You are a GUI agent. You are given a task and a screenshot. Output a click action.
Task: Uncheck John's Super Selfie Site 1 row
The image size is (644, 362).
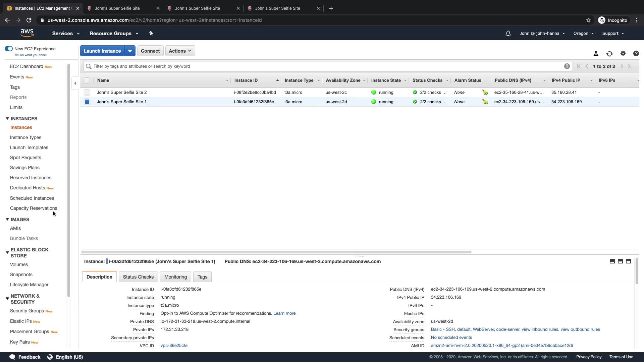pos(87,102)
